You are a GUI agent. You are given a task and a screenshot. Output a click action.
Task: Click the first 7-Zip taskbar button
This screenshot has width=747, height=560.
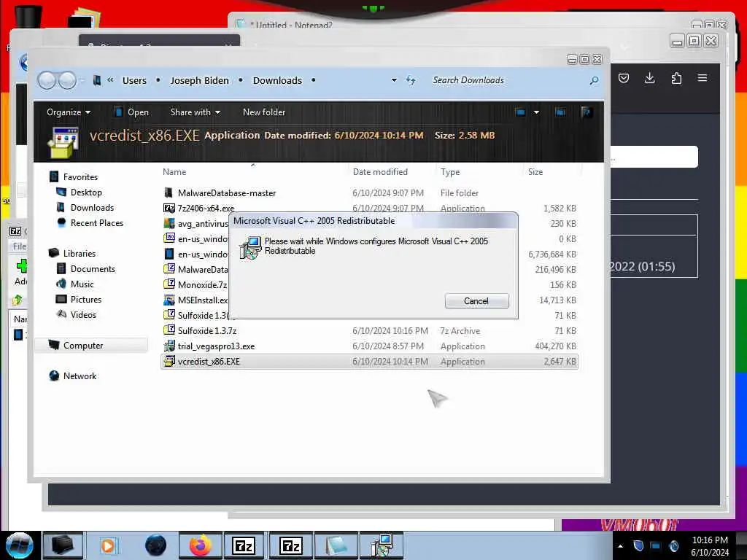(x=244, y=545)
